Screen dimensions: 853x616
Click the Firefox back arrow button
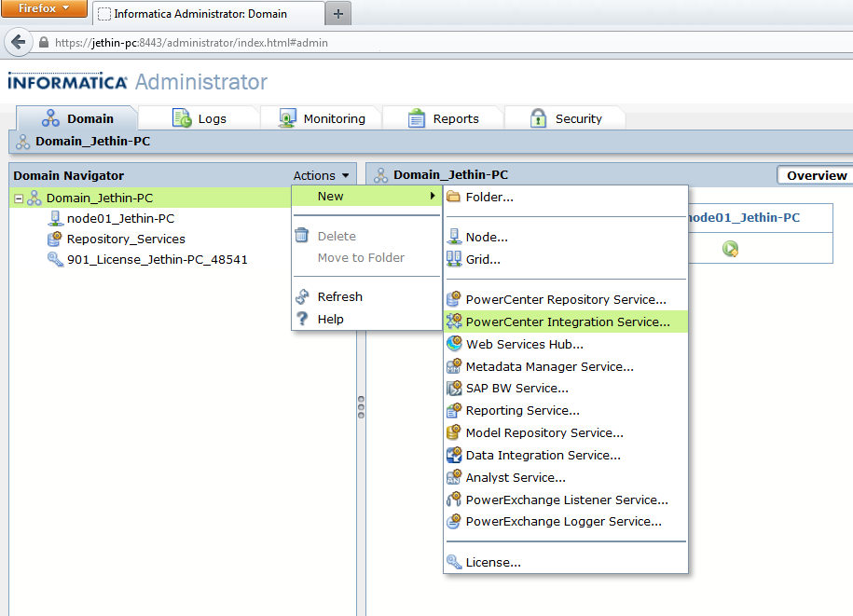point(18,43)
